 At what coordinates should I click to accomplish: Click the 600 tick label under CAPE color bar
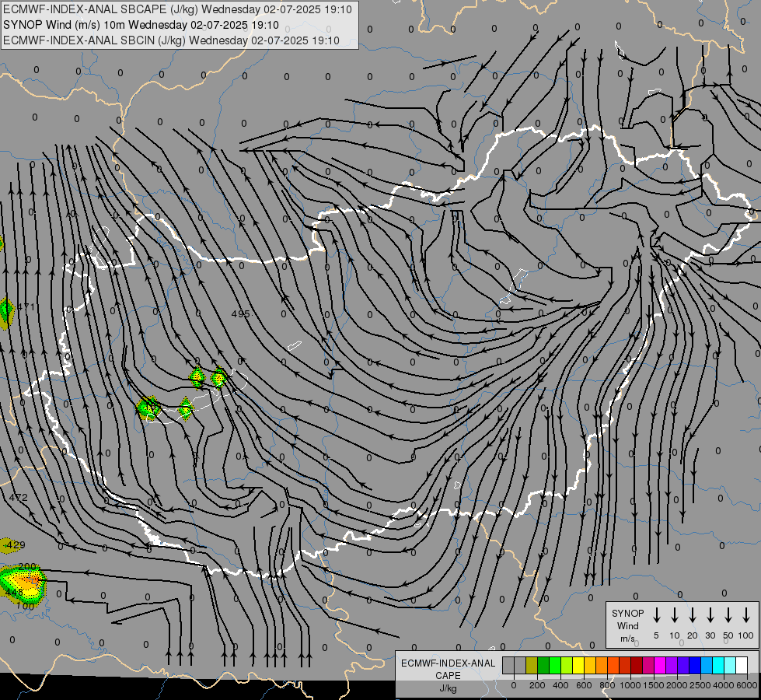pyautogui.click(x=584, y=685)
